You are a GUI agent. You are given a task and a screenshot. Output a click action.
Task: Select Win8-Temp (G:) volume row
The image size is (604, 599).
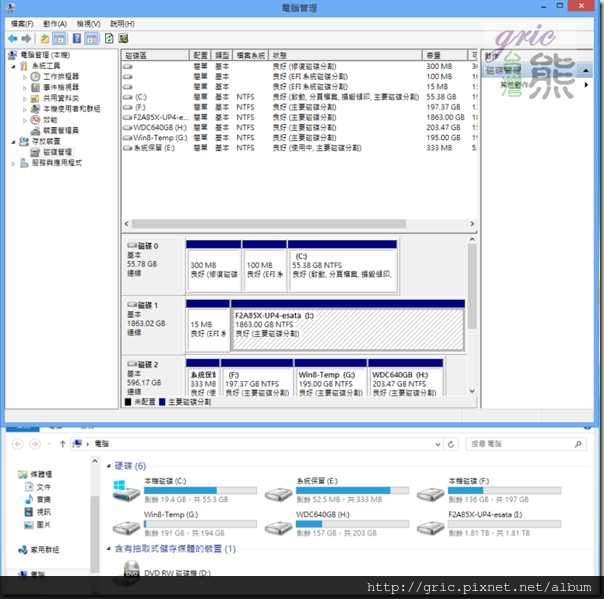[299, 138]
